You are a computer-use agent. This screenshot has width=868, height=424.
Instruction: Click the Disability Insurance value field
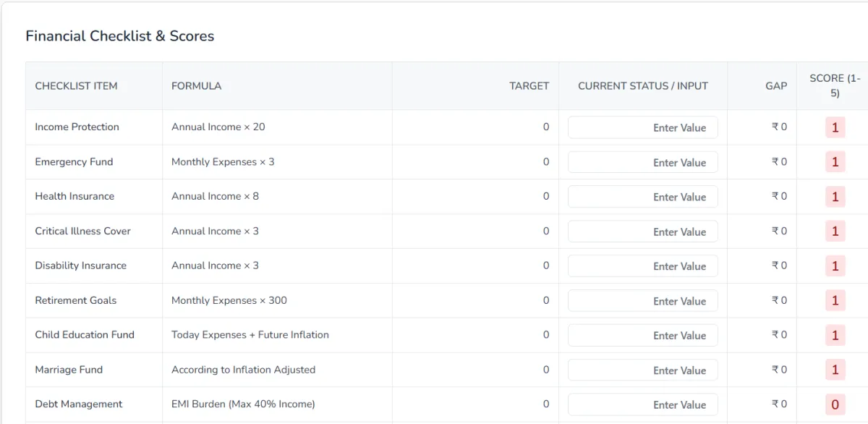[x=642, y=266]
